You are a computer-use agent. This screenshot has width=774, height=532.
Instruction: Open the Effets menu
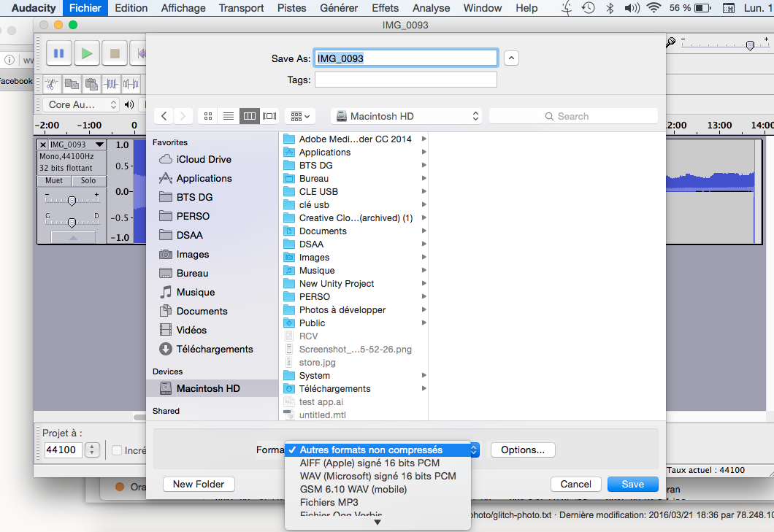click(x=385, y=8)
